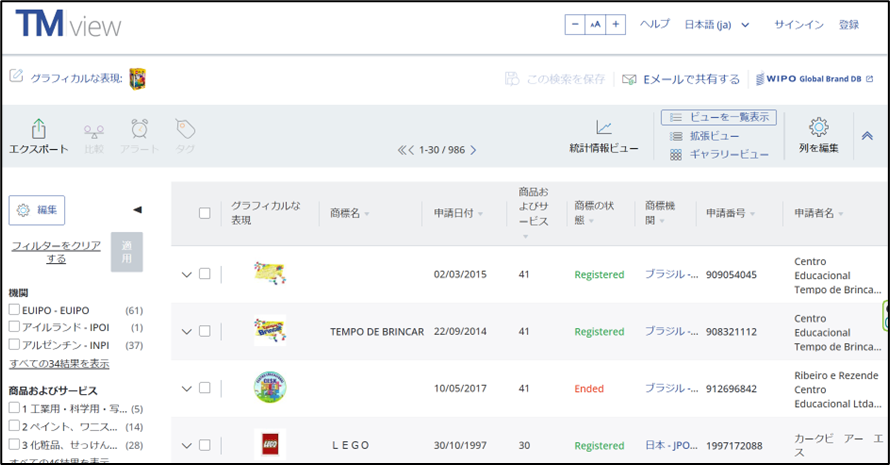890x465 pixels.
Task: Click サインイン sign in
Action: click(799, 24)
